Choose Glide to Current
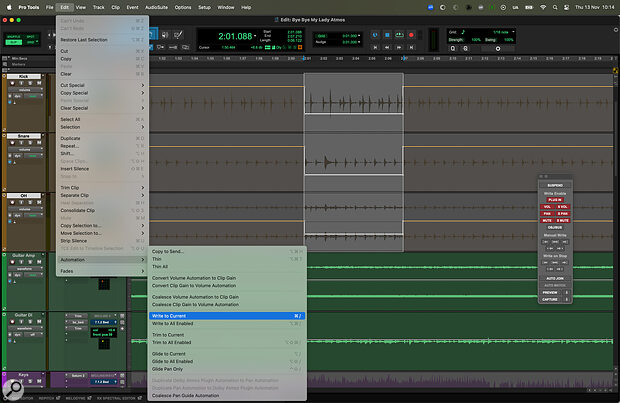Viewport: 620px width, 403px height. 227,354
